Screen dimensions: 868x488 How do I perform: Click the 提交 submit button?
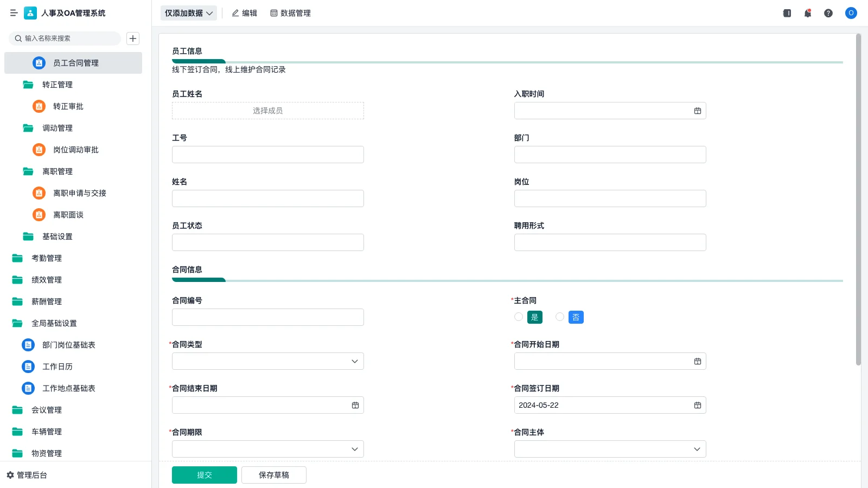click(x=204, y=474)
